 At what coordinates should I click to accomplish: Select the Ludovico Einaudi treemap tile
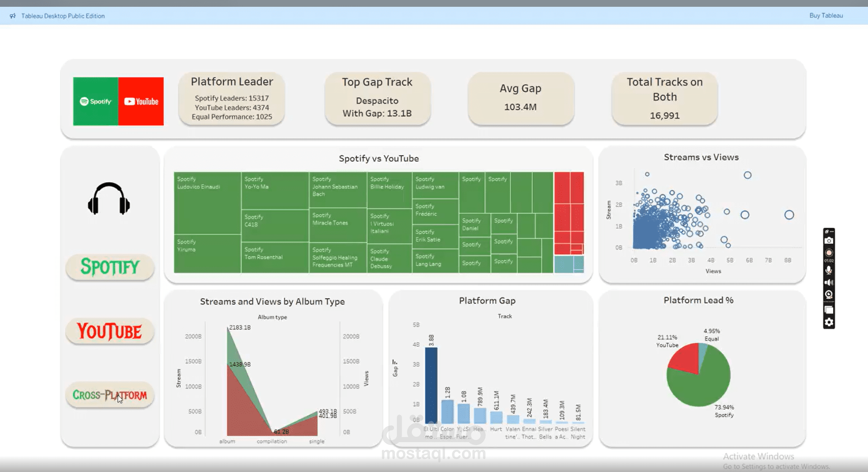pos(207,203)
